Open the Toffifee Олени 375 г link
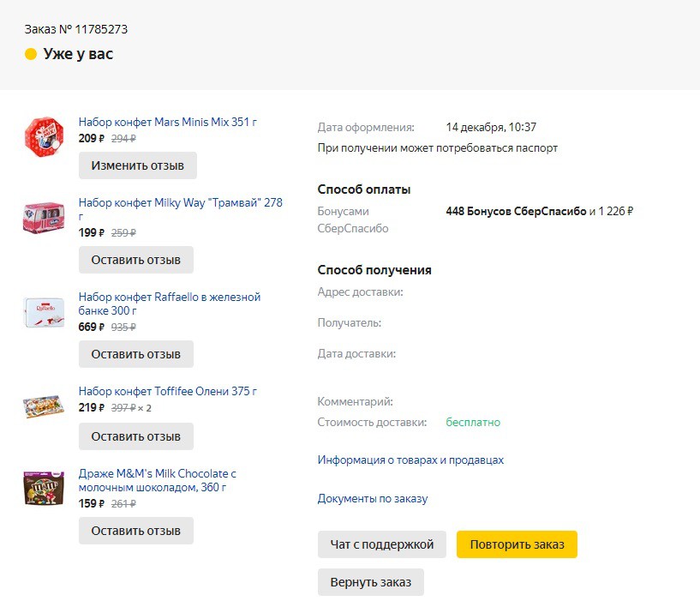700x607 pixels. (x=167, y=391)
